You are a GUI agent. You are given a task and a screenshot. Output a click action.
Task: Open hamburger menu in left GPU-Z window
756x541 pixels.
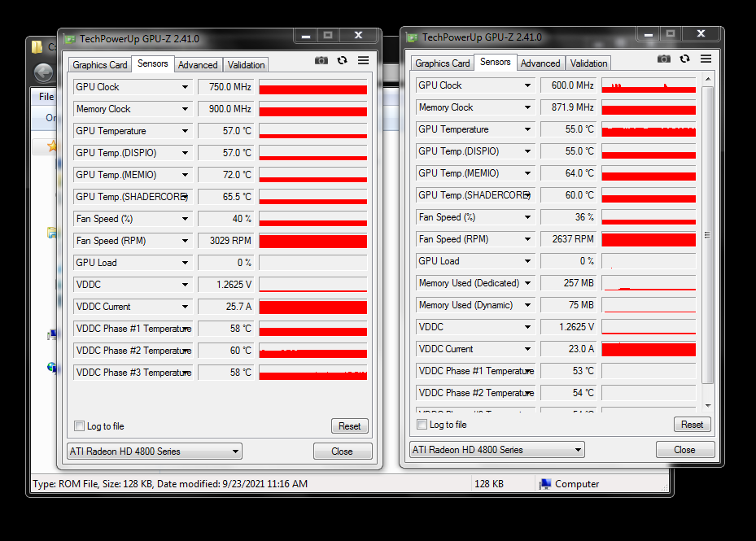coord(363,60)
